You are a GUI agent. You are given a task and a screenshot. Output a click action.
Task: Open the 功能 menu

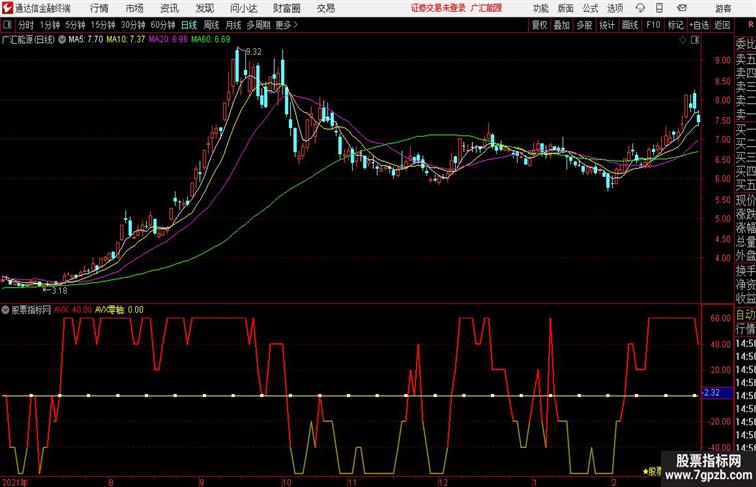540,8
